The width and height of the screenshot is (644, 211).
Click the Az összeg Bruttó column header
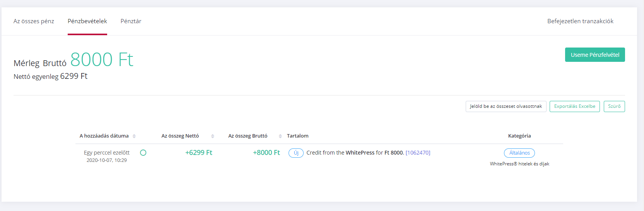[248, 136]
